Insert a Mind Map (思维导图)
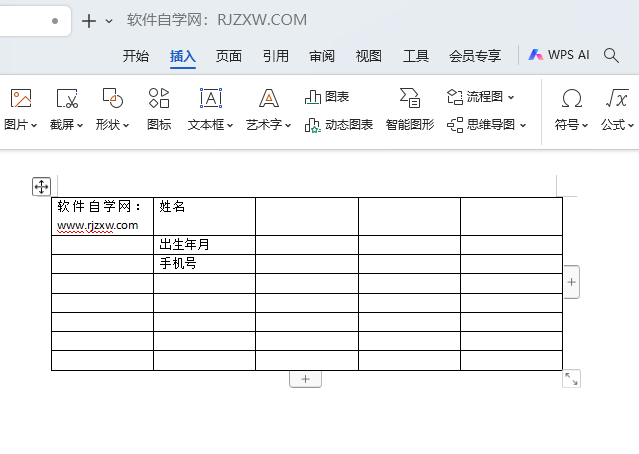 click(486, 125)
